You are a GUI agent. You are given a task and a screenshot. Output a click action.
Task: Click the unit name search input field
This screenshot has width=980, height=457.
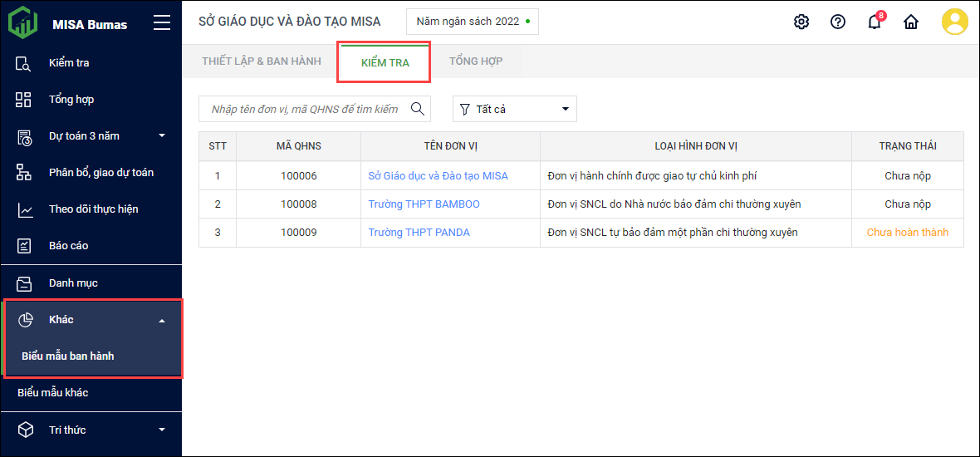(304, 109)
